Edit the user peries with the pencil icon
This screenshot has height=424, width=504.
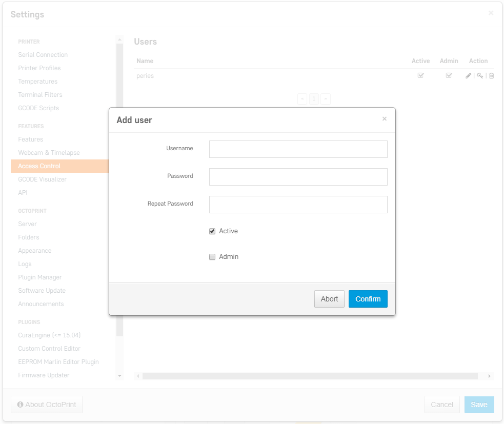tap(468, 75)
